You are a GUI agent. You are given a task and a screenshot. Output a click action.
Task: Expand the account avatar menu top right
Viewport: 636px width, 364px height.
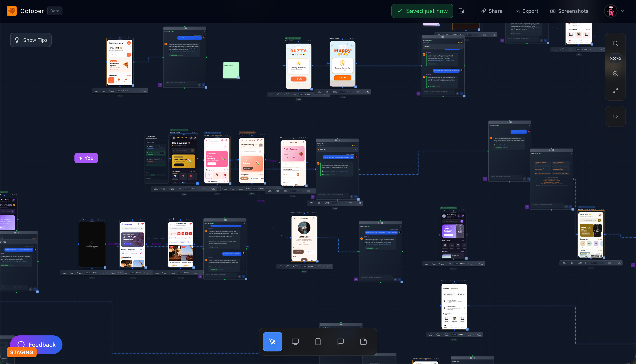tap(623, 11)
